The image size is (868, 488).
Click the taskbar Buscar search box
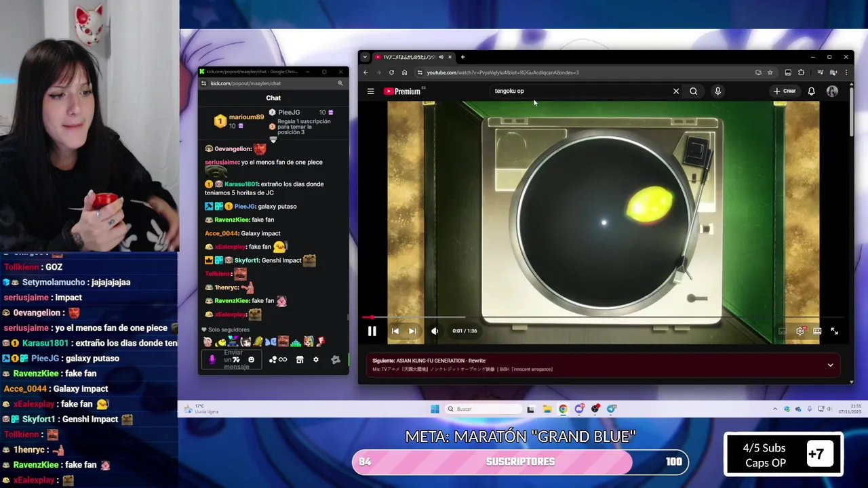484,409
